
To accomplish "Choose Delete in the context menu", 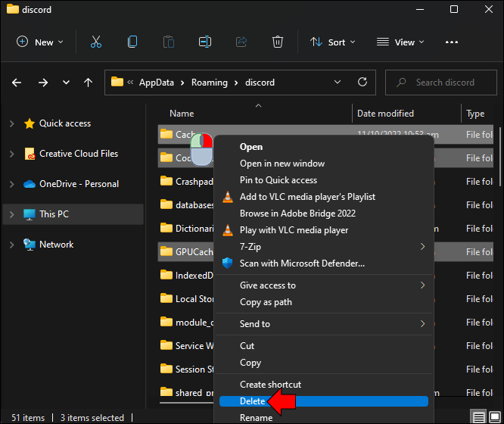I will 324,401.
